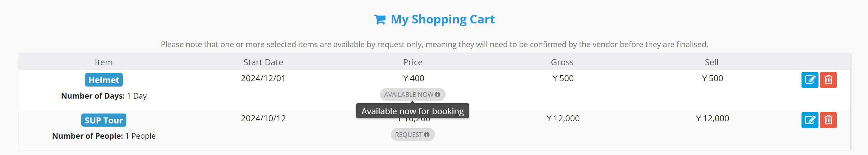The height and width of the screenshot is (155, 868).
Task: Edit the SUP Tour cart item
Action: (810, 120)
